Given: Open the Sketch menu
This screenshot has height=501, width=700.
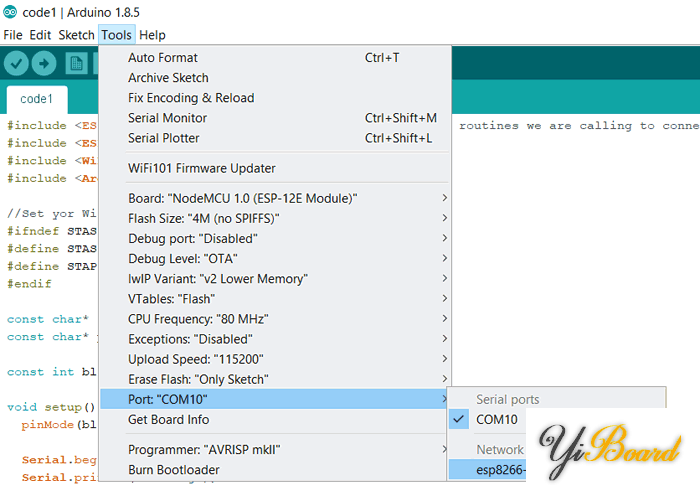Looking at the screenshot, I should click(x=76, y=35).
